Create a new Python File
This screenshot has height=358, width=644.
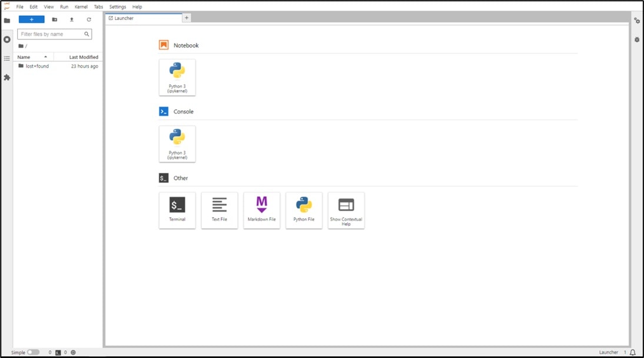click(x=304, y=210)
